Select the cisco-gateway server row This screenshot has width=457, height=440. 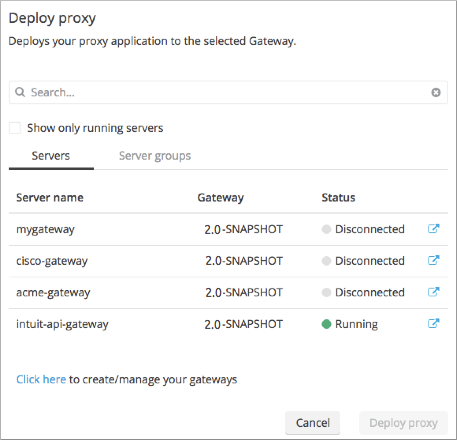[x=228, y=261]
